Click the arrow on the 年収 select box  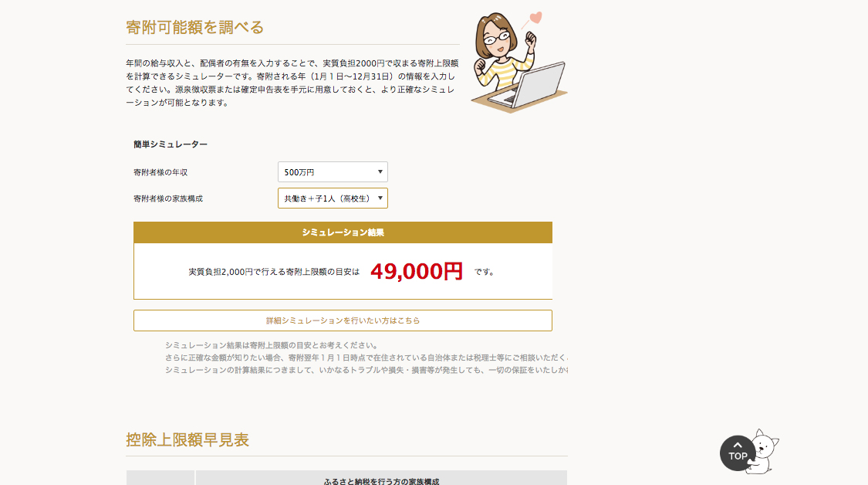[380, 172]
